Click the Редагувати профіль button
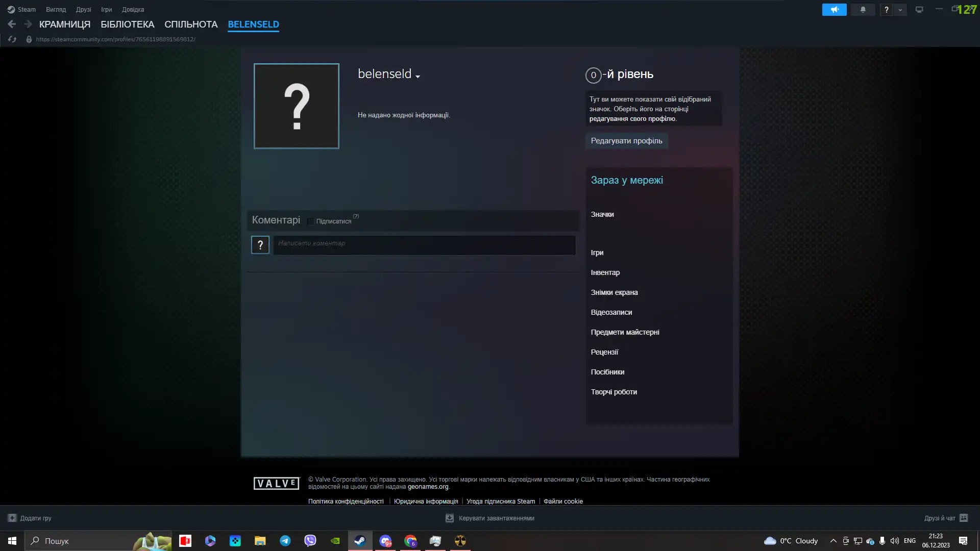This screenshot has height=551, width=980. [626, 141]
